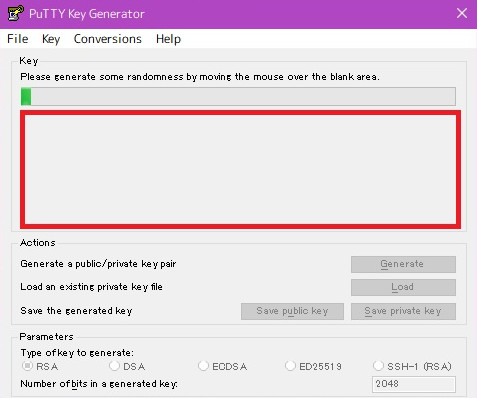Image resolution: width=477 pixels, height=398 pixels.
Task: Close the PuTTY Key Generator window
Action: point(462,13)
